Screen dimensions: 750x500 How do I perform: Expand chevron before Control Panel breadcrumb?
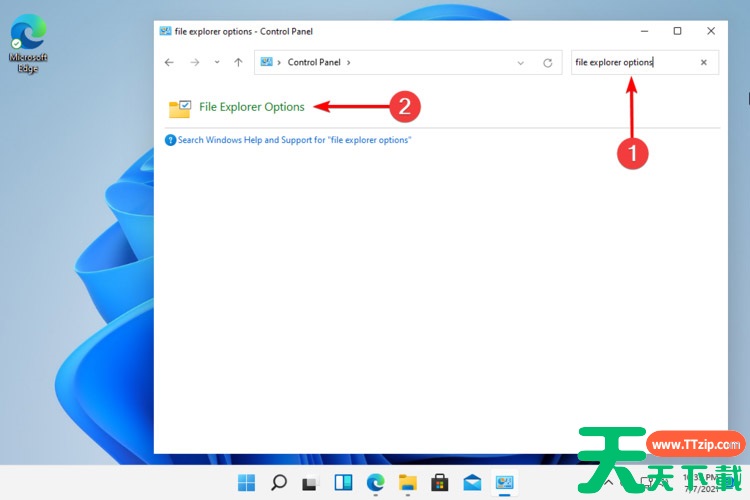coord(279,63)
